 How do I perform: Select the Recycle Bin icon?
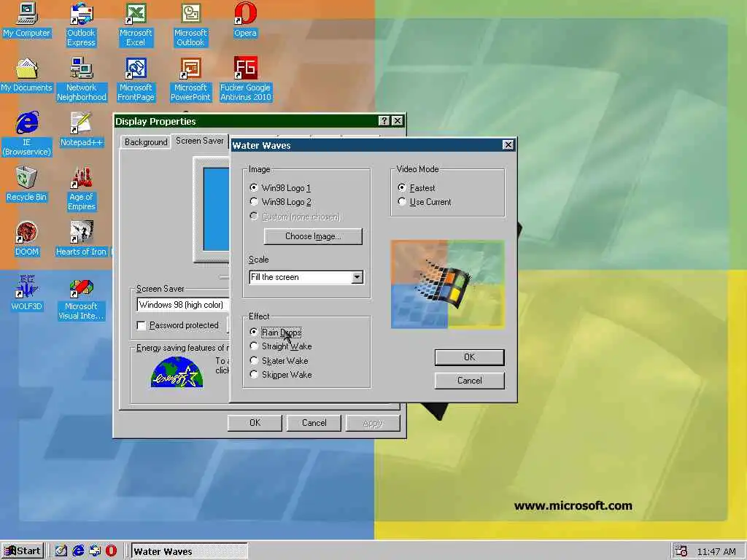[x=27, y=184]
